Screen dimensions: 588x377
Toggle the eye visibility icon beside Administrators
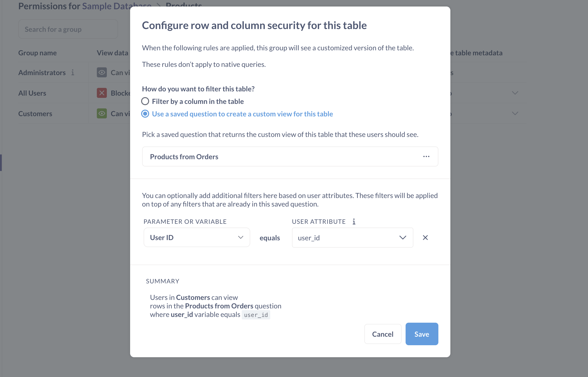pyautogui.click(x=102, y=72)
